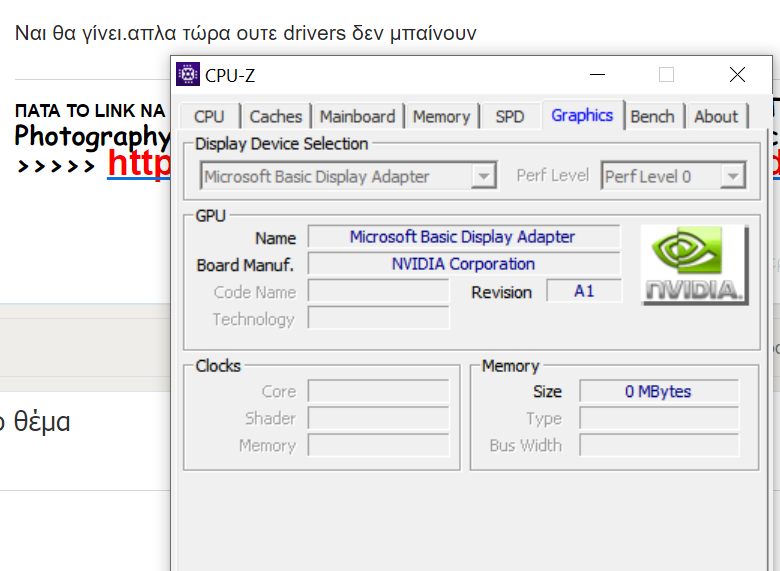Click the disabled maximize button of CPU-Z
Screen dimensions: 780x571
point(666,75)
